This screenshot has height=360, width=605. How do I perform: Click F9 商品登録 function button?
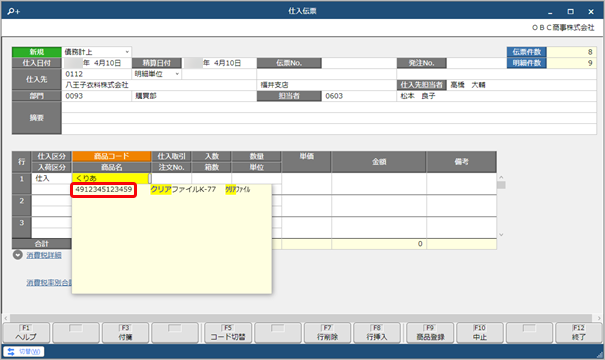(430, 333)
